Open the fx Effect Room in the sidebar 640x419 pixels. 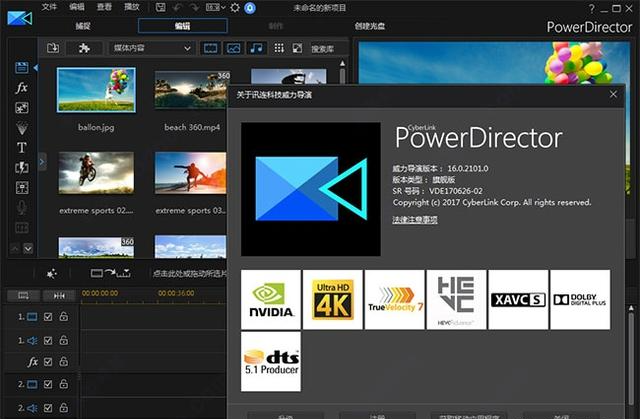(22, 87)
